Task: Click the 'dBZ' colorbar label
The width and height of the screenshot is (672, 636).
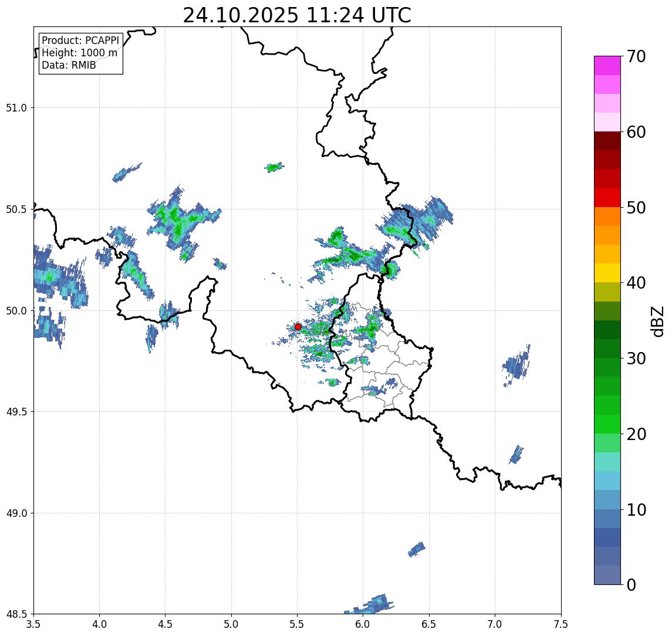Action: [657, 321]
